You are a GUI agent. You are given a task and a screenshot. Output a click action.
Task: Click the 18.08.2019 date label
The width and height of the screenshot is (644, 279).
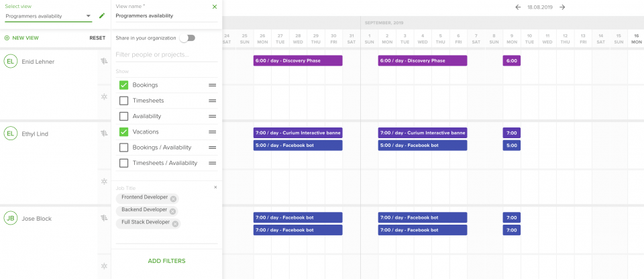point(540,7)
